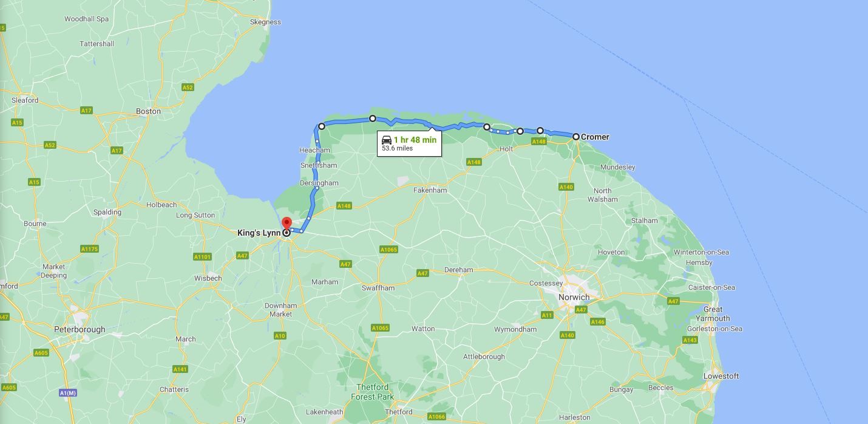Click the Peterborough city label
This screenshot has height=424, width=868.
tap(80, 329)
